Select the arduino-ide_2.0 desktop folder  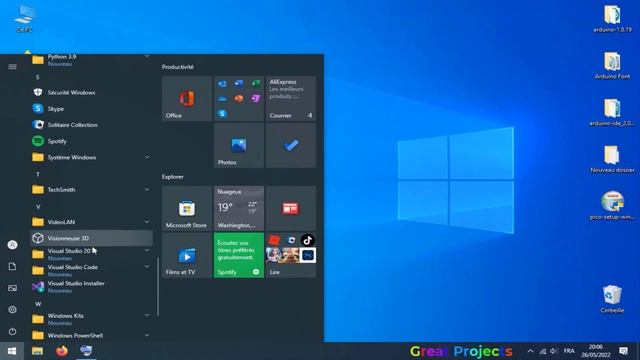[612, 112]
